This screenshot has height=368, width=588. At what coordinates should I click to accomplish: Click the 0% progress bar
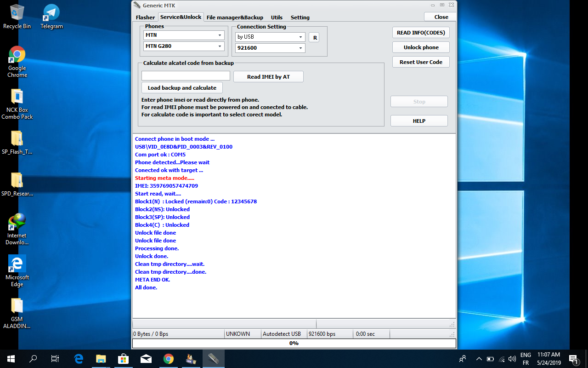pos(294,343)
